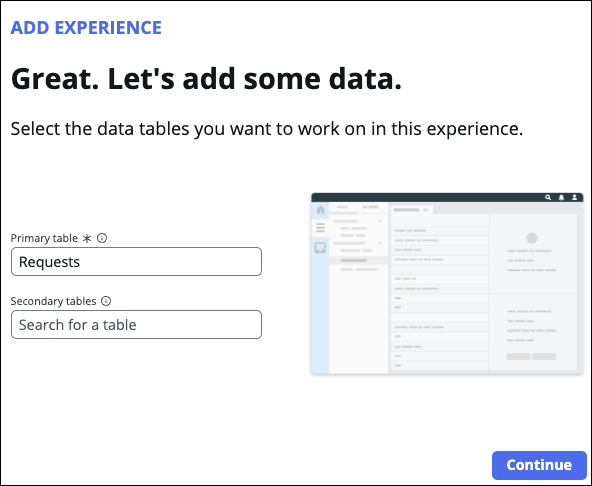This screenshot has width=592, height=486.
Task: Click the magnifier search icon in preview header
Action: point(548,197)
